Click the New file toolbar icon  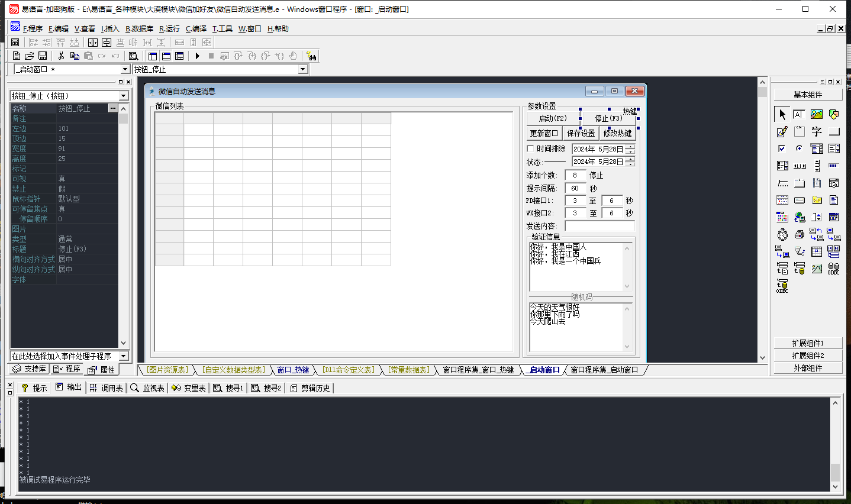pos(16,56)
